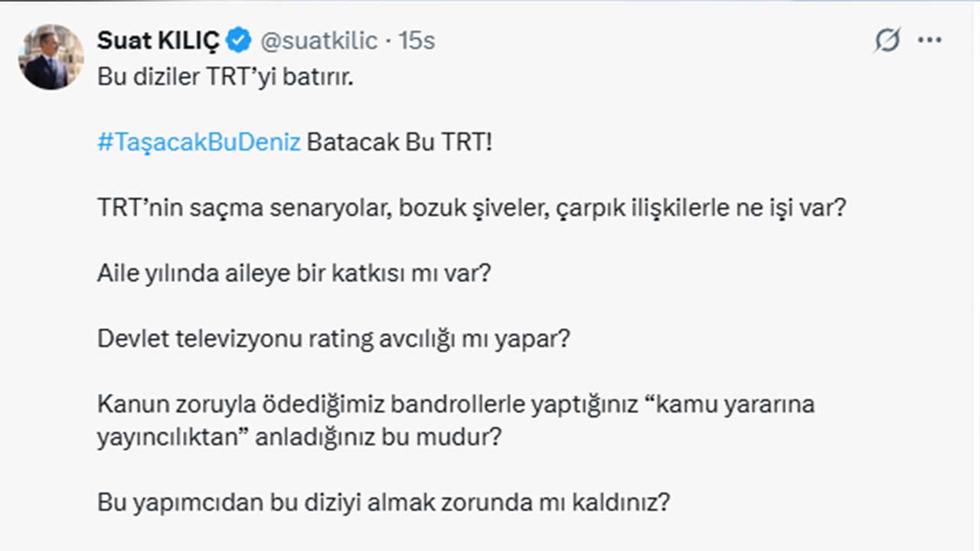Click the question about 'Devlet televizyonu rating avcılığı'

tap(333, 337)
